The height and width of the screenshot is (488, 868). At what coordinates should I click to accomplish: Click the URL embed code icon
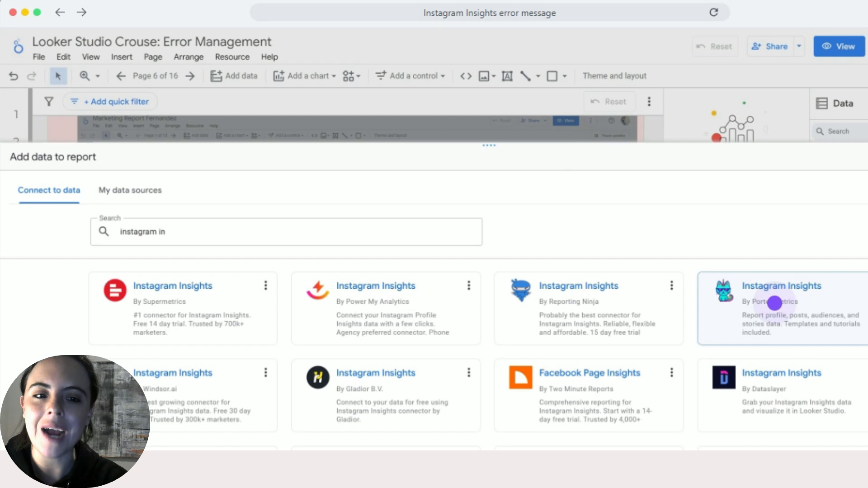tap(466, 76)
